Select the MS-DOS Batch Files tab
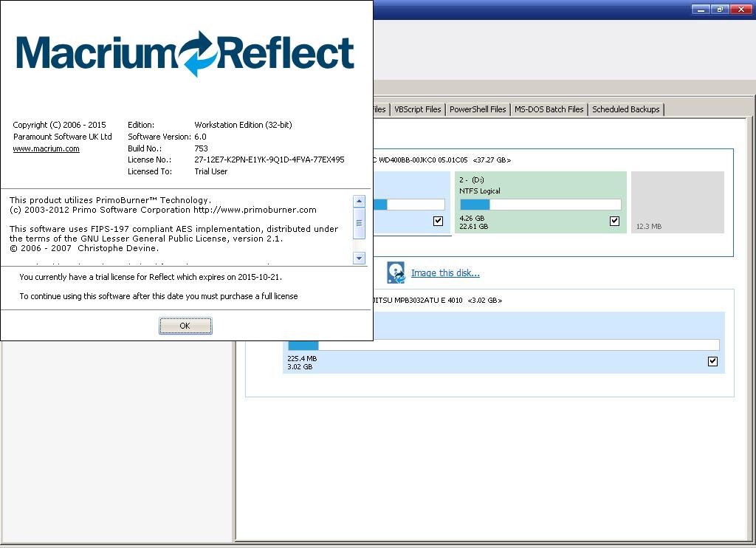The image size is (756, 548). [x=549, y=109]
